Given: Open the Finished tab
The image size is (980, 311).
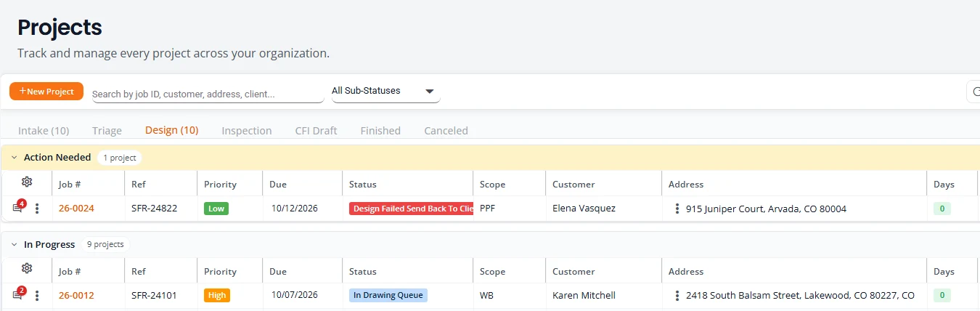Looking at the screenshot, I should tap(380, 131).
